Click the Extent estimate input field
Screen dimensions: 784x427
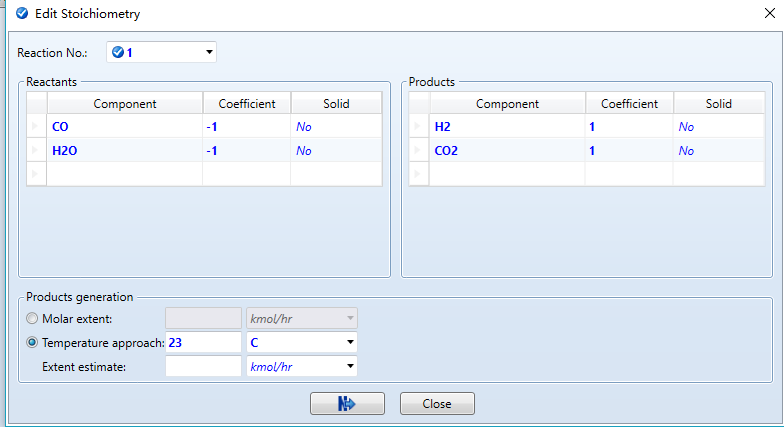point(203,366)
